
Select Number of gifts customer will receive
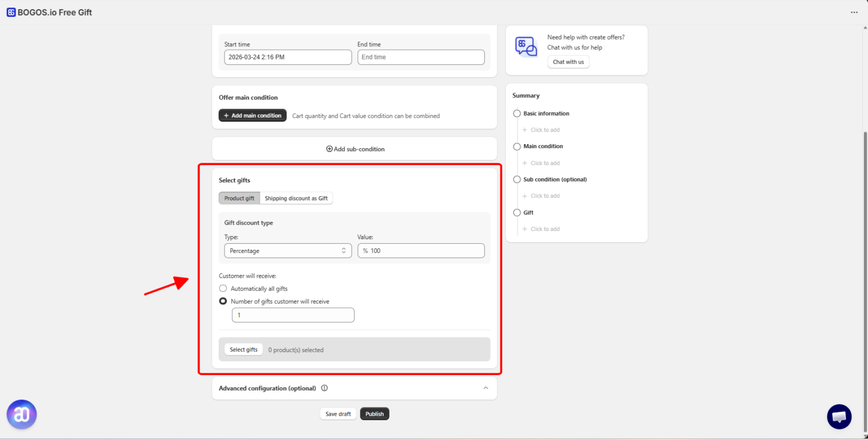click(x=223, y=301)
